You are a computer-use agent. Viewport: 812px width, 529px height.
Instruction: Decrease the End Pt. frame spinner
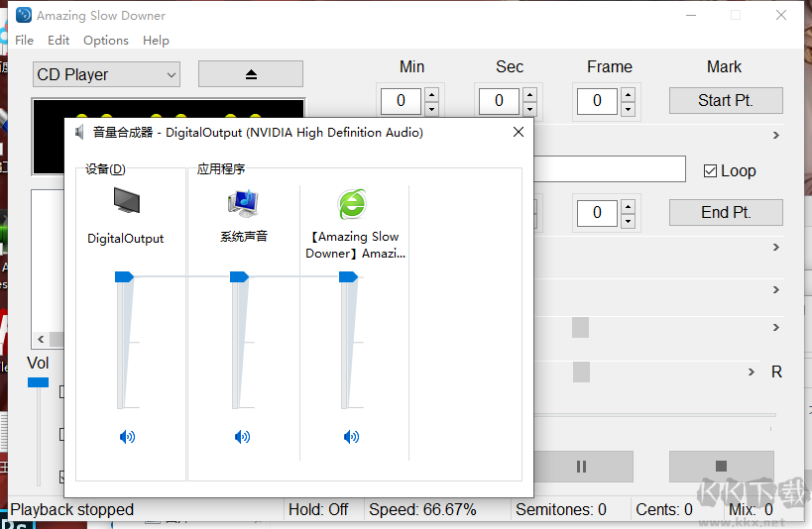coord(629,221)
